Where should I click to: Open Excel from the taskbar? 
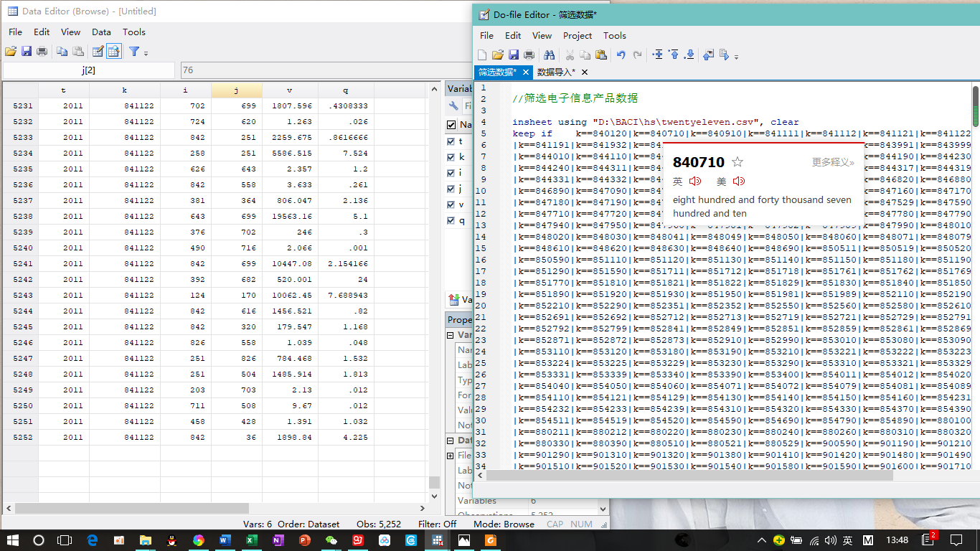pyautogui.click(x=251, y=540)
